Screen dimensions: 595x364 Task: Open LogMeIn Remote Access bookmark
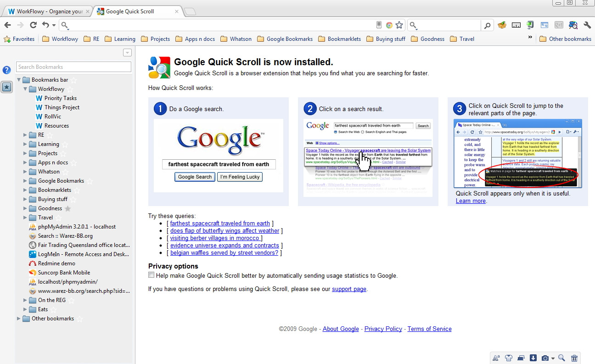[x=79, y=254]
